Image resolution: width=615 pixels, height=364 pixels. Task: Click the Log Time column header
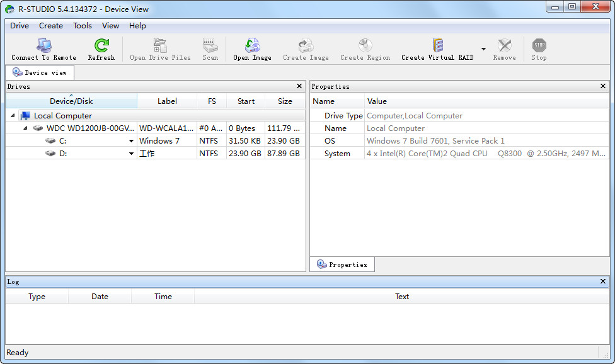tap(163, 296)
